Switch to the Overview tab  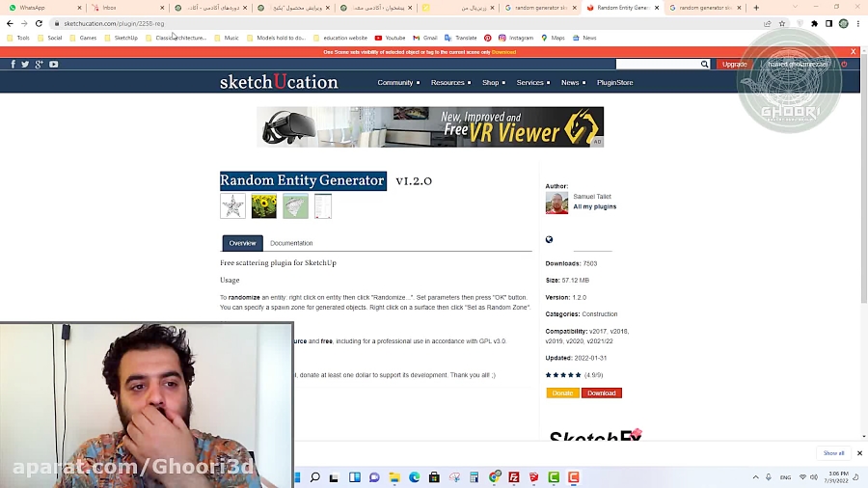(x=242, y=243)
